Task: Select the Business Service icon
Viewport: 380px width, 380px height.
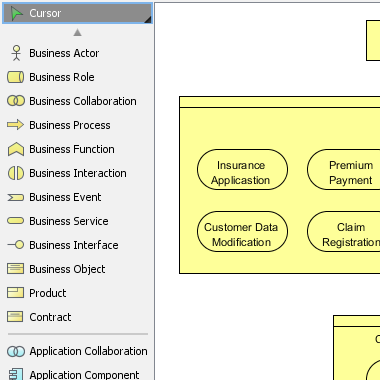Action: coord(16,221)
